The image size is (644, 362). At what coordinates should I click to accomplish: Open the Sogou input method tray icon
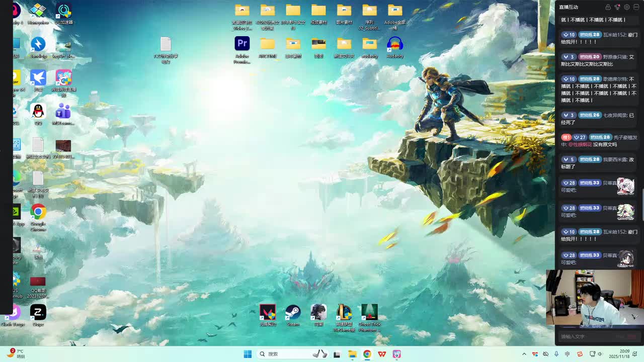pos(580,354)
